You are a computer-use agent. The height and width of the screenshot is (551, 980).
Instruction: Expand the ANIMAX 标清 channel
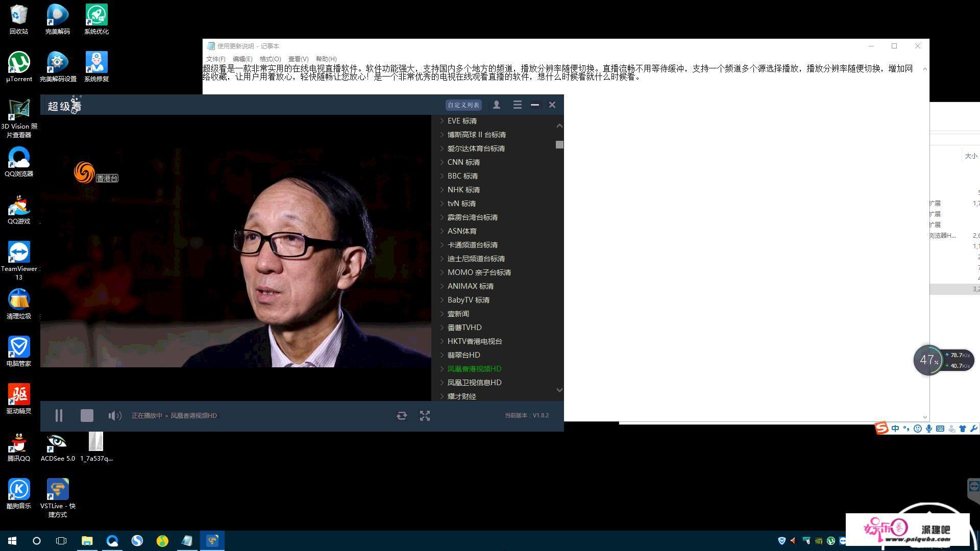pyautogui.click(x=442, y=286)
